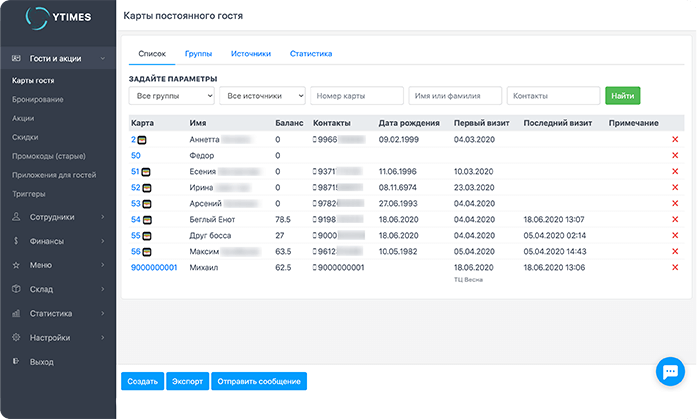Open Бронирование in the sidebar

38,99
